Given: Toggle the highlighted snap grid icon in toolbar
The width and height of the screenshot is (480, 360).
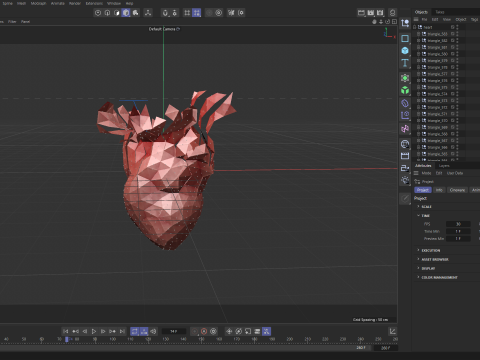Looking at the screenshot, I should pos(197,13).
